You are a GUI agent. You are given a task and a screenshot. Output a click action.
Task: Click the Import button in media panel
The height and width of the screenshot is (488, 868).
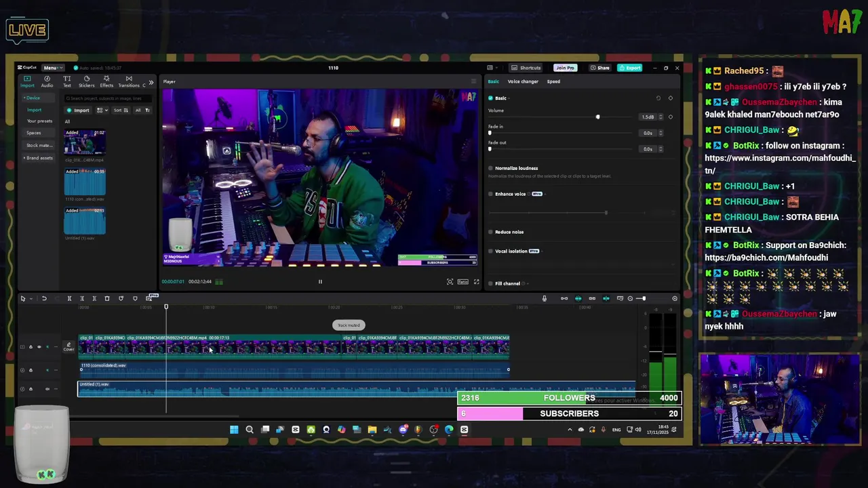click(x=78, y=110)
